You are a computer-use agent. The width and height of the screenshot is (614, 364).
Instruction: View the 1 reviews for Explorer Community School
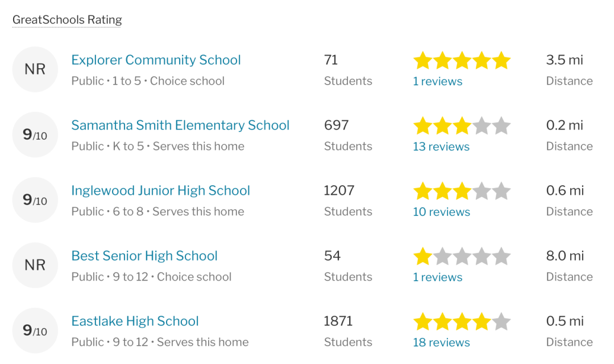click(x=437, y=81)
